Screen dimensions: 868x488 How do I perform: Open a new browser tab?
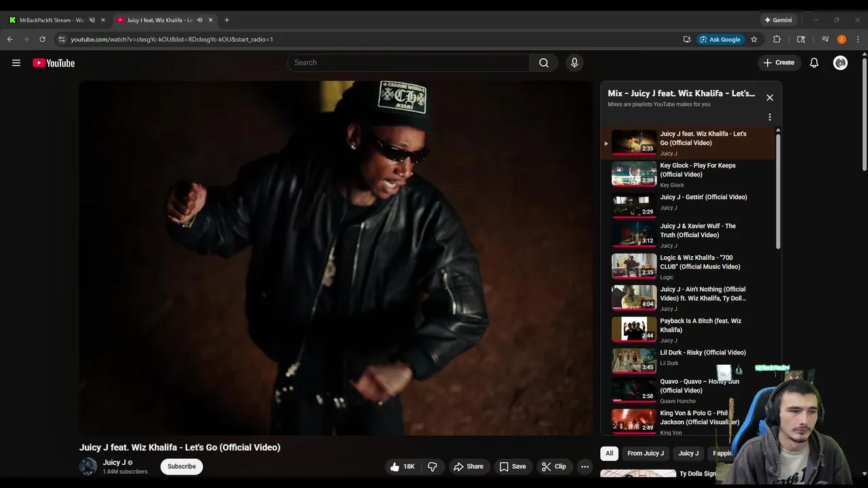click(226, 20)
